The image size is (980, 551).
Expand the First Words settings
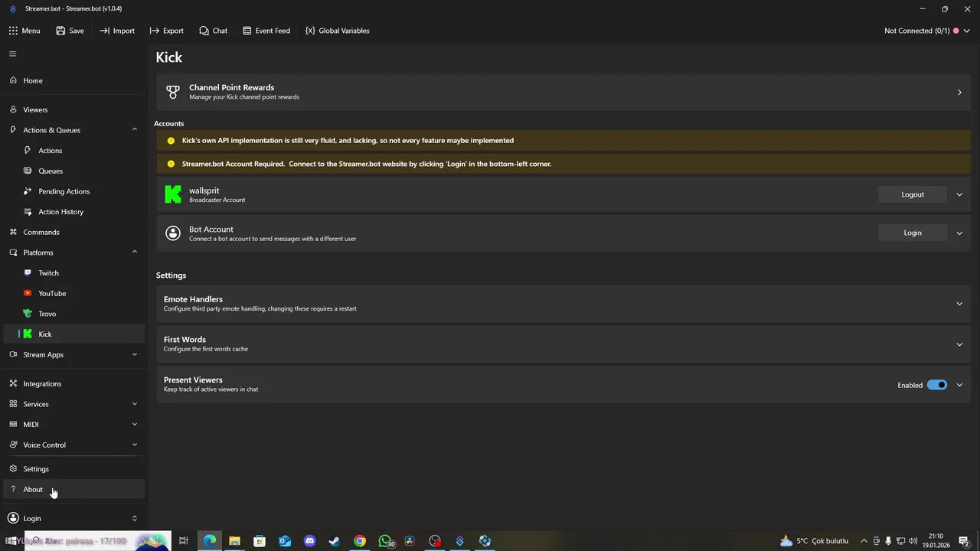[x=959, y=344]
